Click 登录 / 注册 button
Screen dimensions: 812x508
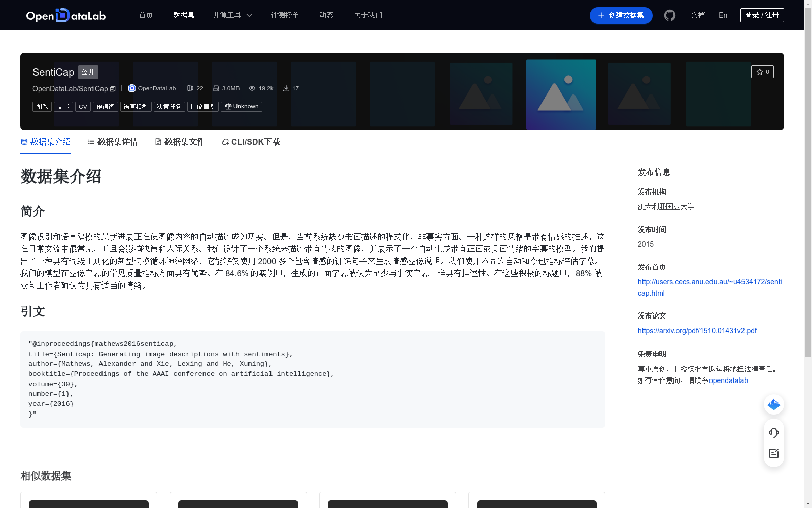coord(762,15)
